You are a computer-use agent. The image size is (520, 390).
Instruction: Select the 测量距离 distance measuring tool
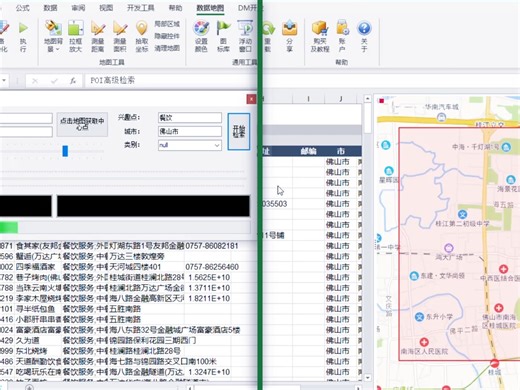tap(98, 36)
